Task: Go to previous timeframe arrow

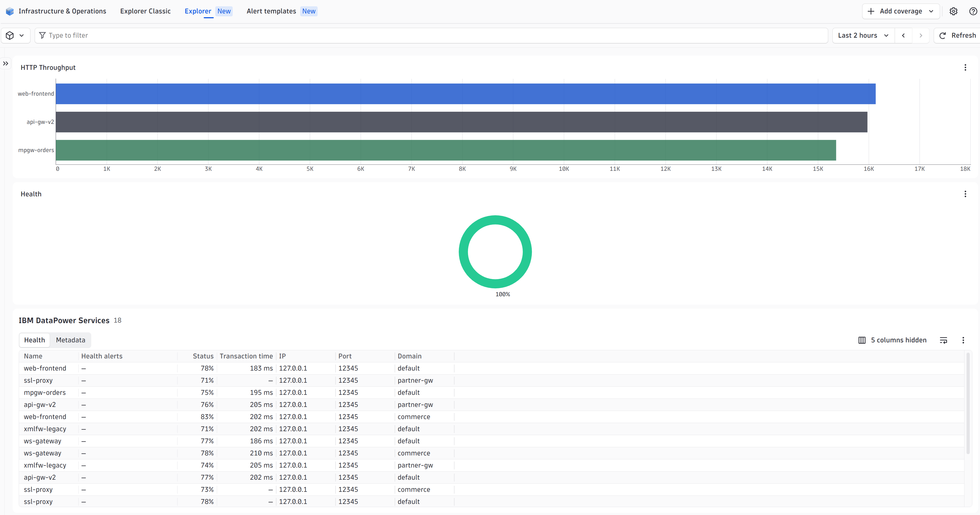Action: click(903, 35)
